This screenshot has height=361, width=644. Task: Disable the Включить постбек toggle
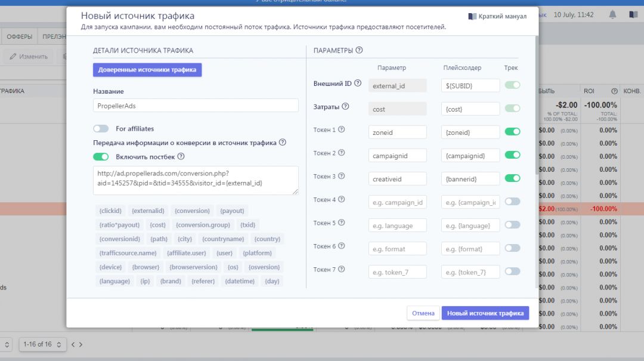(x=101, y=157)
